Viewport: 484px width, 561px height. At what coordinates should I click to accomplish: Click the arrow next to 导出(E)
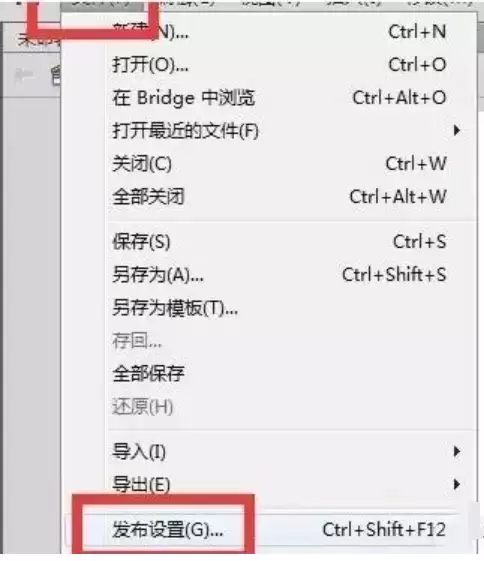(x=456, y=484)
